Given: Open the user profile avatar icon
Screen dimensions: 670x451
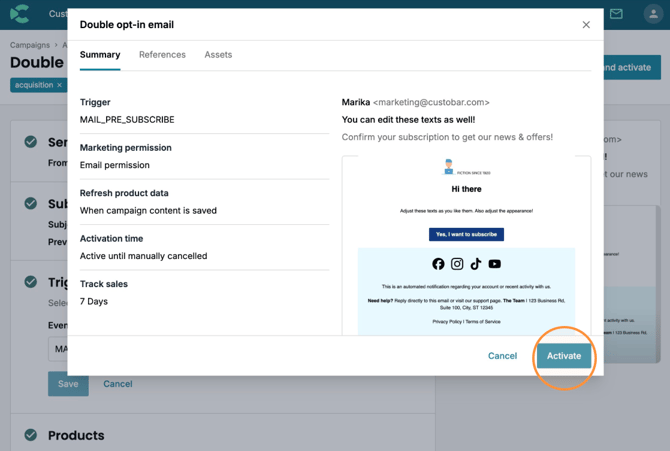Looking at the screenshot, I should click(653, 14).
